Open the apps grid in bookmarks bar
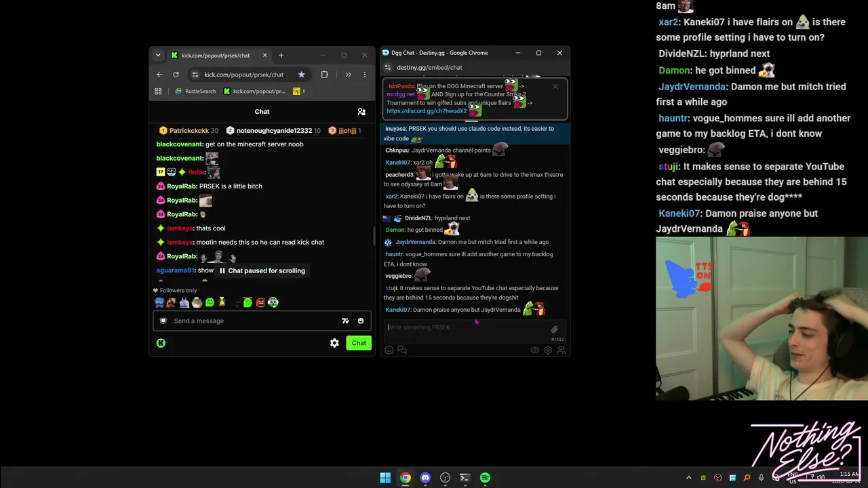Image resolution: width=868 pixels, height=488 pixels. coord(158,91)
